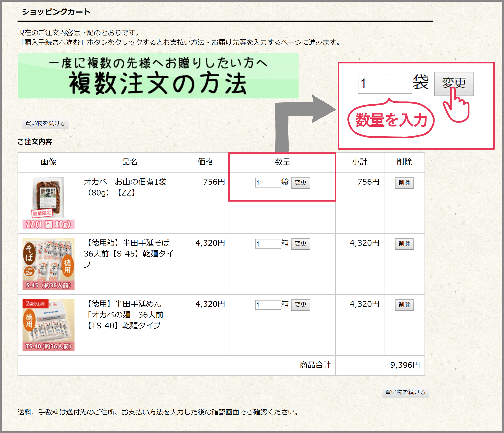This screenshot has height=433, width=504.
Task: Click the 複数注文の方法 green banner
Action: click(x=158, y=76)
